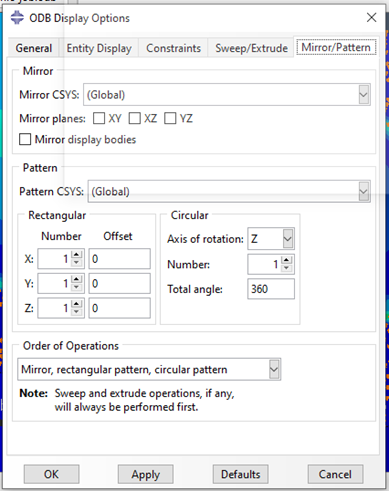Click the Defaults button

click(241, 474)
